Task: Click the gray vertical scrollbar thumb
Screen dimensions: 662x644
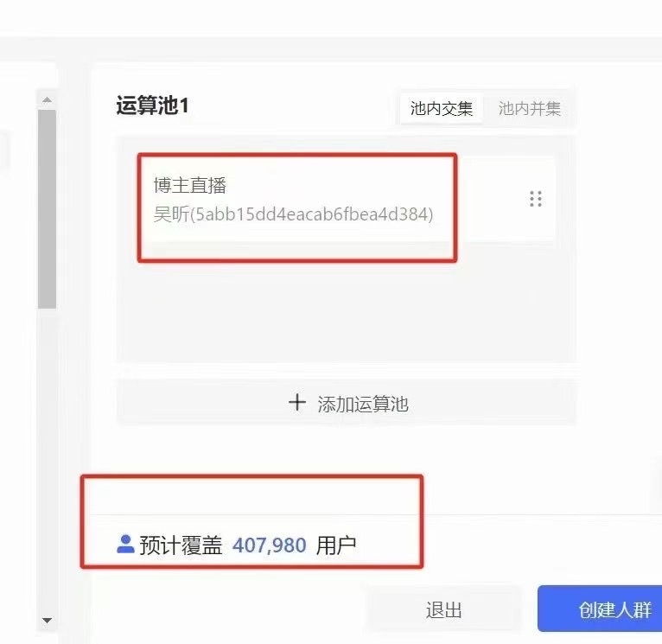Action: pos(47,209)
